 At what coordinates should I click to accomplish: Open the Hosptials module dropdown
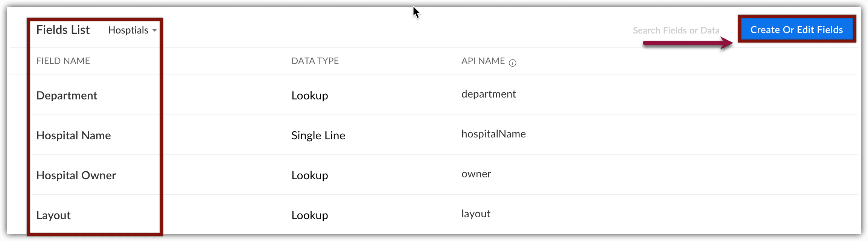[x=132, y=30]
